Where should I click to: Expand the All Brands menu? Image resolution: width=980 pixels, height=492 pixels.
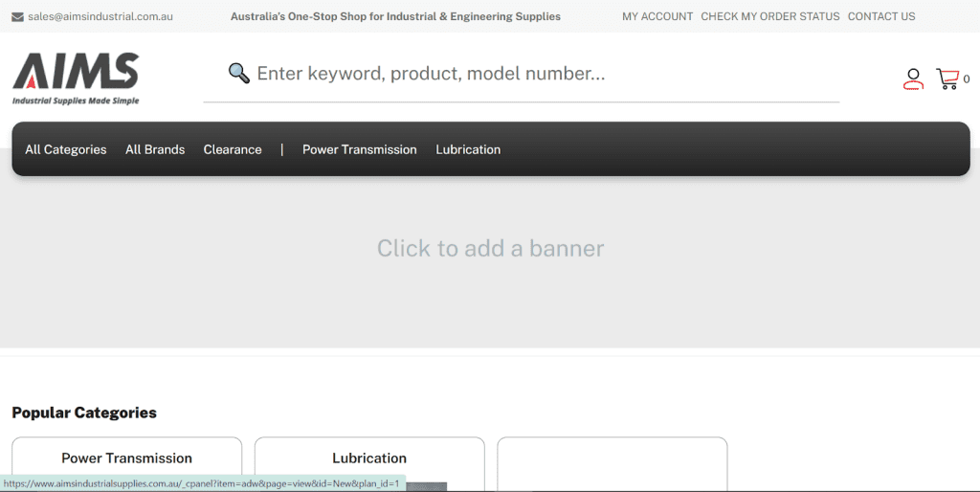click(x=154, y=149)
